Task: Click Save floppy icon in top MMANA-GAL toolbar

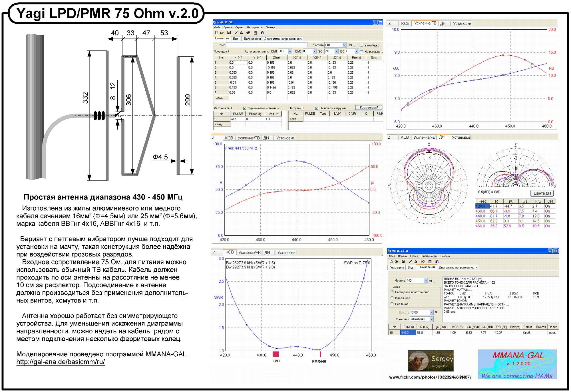Action: pyautogui.click(x=229, y=33)
